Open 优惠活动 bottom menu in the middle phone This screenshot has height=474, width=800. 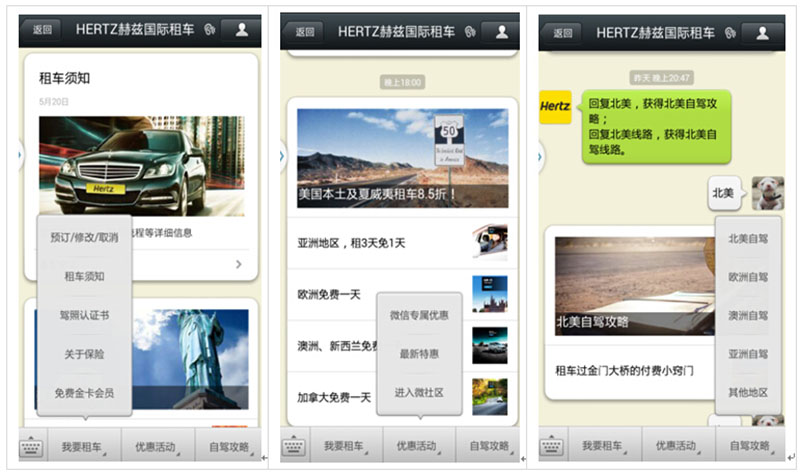pos(419,446)
